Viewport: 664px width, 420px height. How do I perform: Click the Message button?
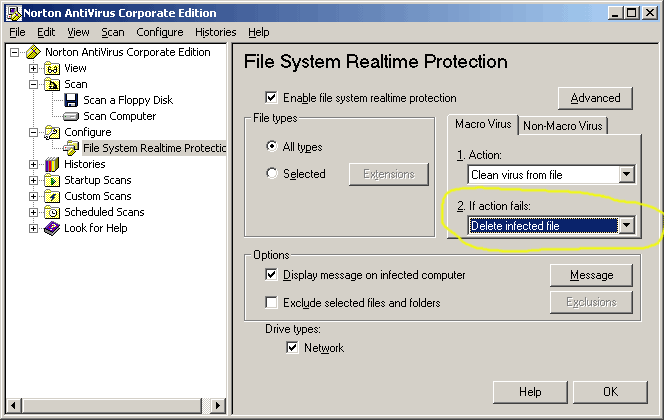(x=591, y=274)
